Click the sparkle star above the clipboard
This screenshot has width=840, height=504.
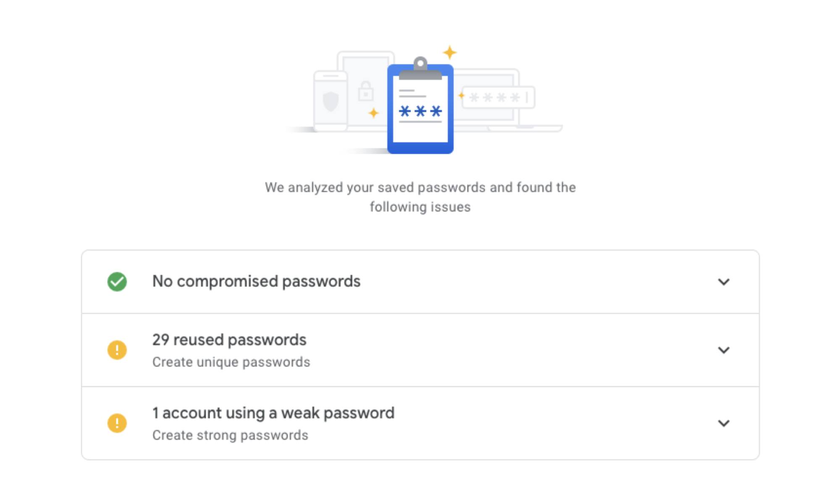point(450,52)
